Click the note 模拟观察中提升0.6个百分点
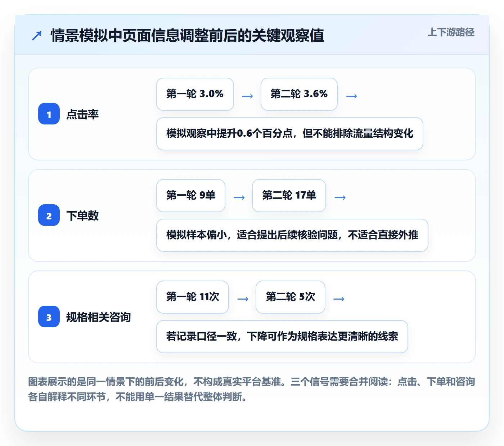The height and width of the screenshot is (446, 504). (x=290, y=134)
